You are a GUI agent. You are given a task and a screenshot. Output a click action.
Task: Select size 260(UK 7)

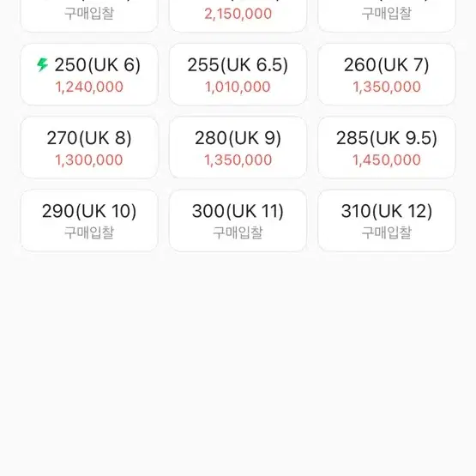click(x=387, y=75)
